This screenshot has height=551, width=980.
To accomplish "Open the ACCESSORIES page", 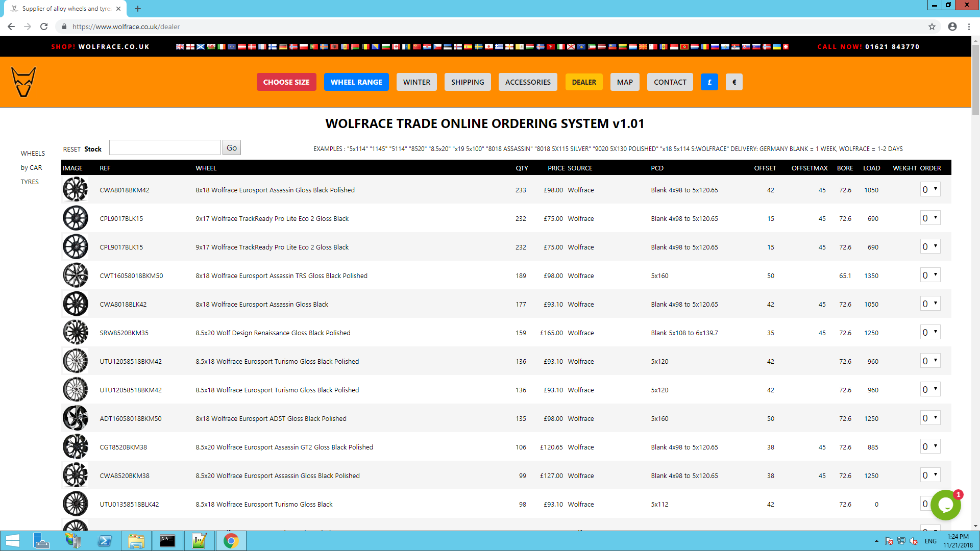I will tap(528, 82).
